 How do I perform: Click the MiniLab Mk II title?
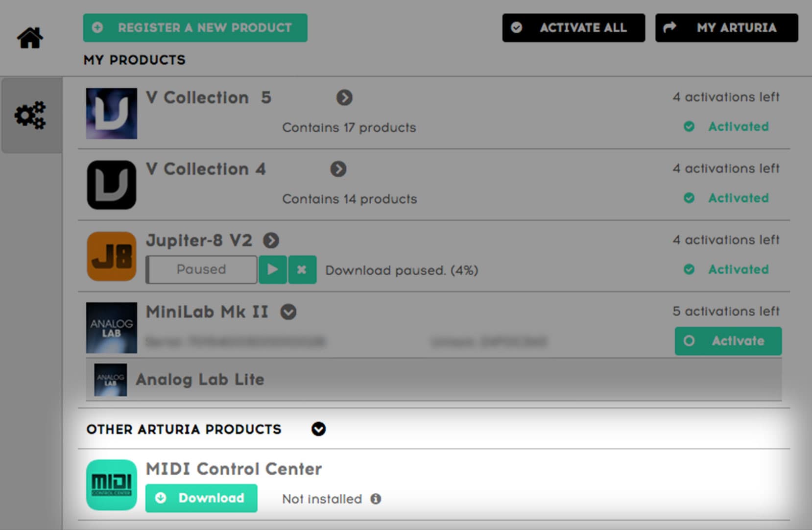click(207, 312)
